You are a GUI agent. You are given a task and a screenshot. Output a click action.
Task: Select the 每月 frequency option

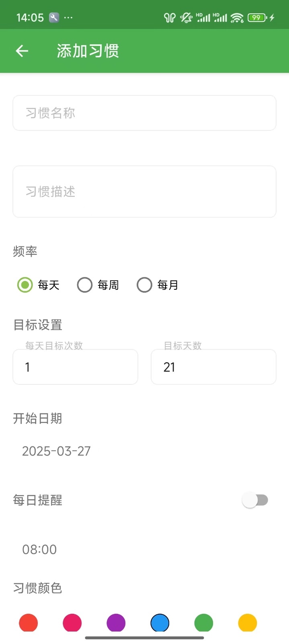(144, 285)
